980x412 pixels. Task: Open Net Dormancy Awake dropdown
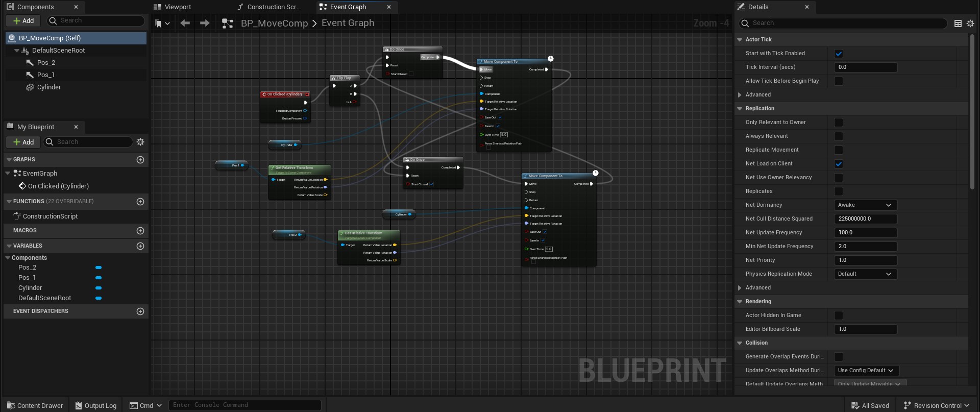(x=866, y=205)
